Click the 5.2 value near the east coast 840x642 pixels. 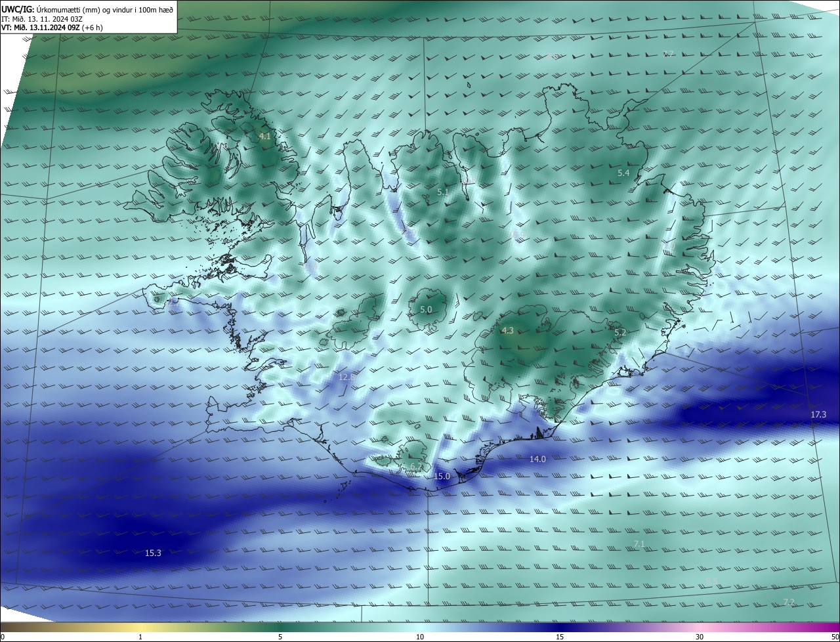click(620, 333)
